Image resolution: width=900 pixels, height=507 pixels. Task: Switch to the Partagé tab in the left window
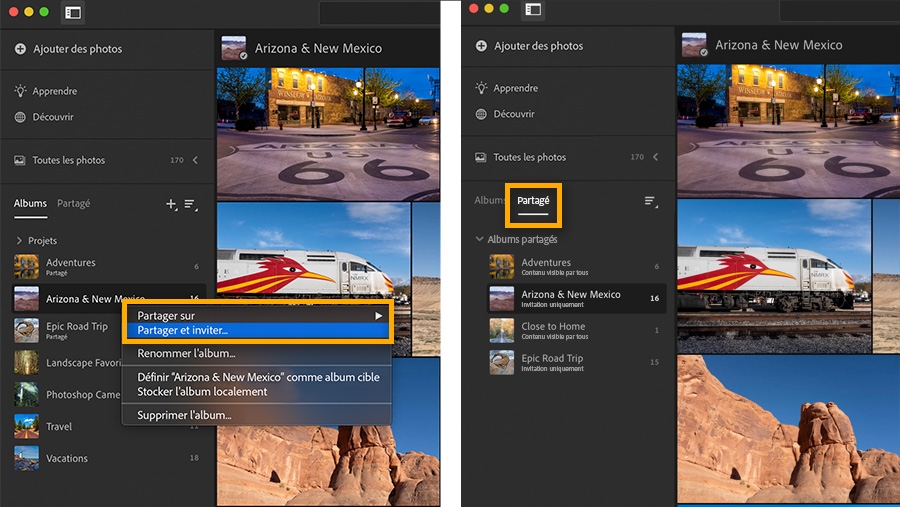point(73,203)
